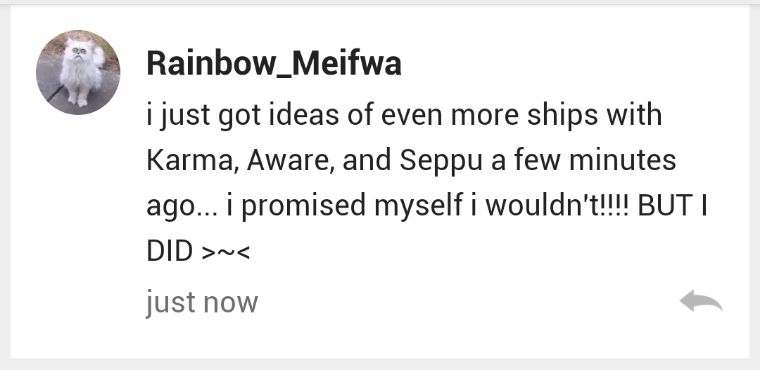
Task: Click the "just now" timestamp
Action: 202,303
